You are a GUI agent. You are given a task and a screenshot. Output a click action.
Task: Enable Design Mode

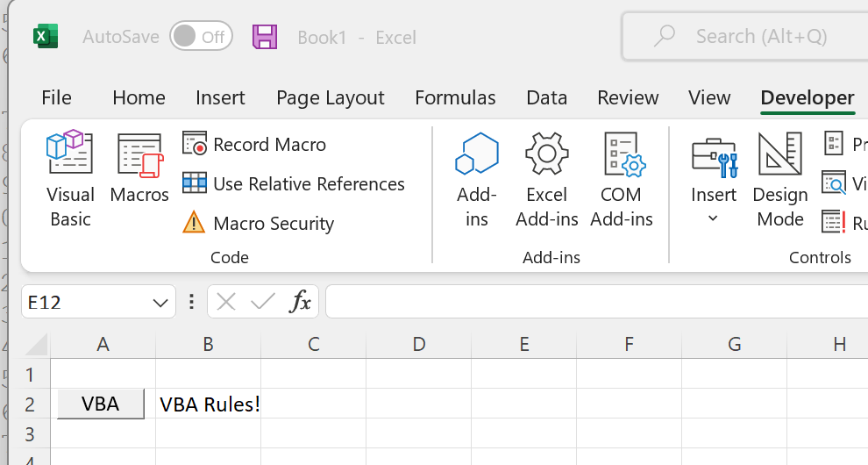(x=780, y=179)
